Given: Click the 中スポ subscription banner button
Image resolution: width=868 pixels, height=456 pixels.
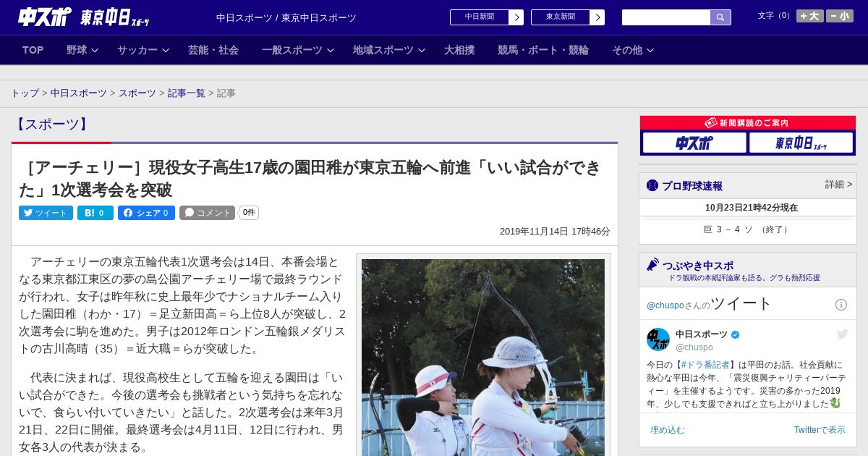Looking at the screenshot, I should tap(694, 143).
